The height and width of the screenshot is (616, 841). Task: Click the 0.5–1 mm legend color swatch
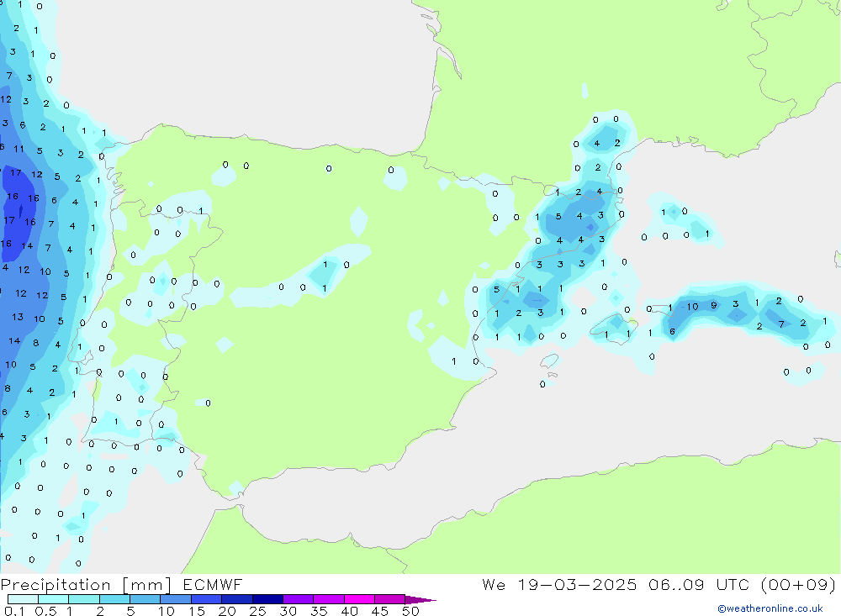[x=53, y=599]
